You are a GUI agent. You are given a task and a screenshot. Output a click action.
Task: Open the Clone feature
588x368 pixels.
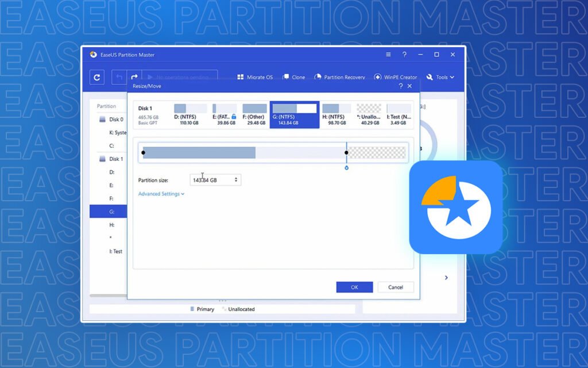point(293,76)
